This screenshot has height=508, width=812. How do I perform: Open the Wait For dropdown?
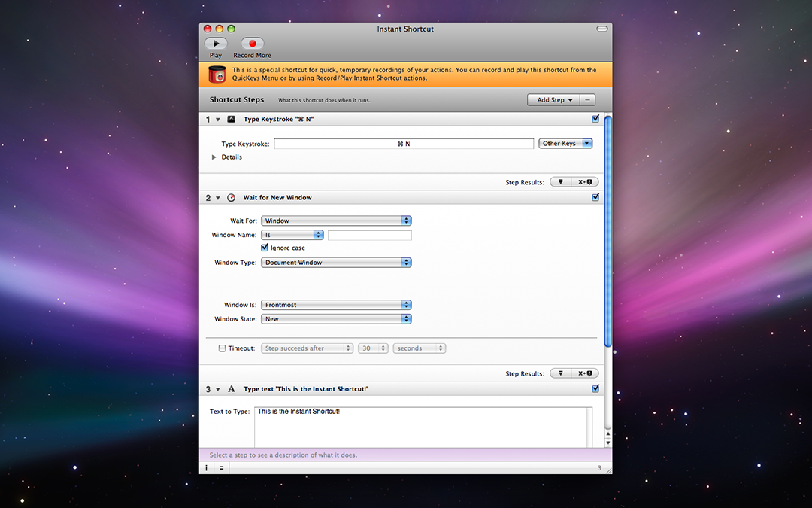click(x=336, y=221)
